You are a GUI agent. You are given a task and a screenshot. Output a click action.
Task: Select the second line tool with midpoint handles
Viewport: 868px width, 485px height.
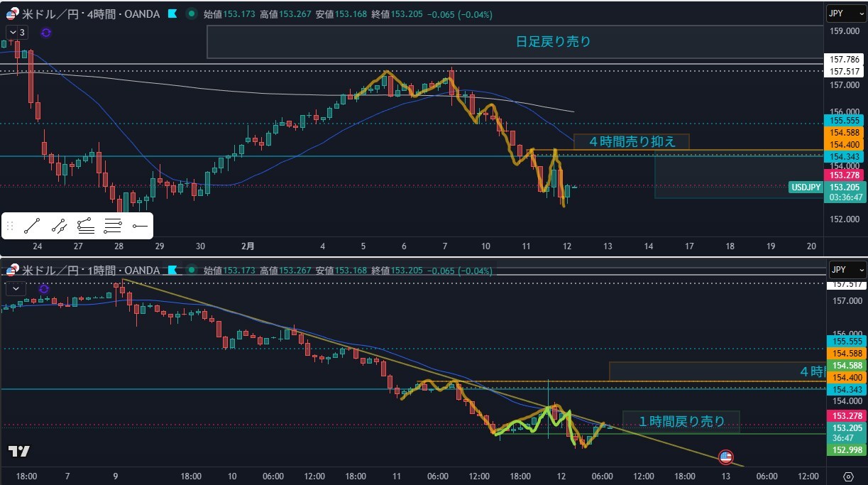(59, 227)
